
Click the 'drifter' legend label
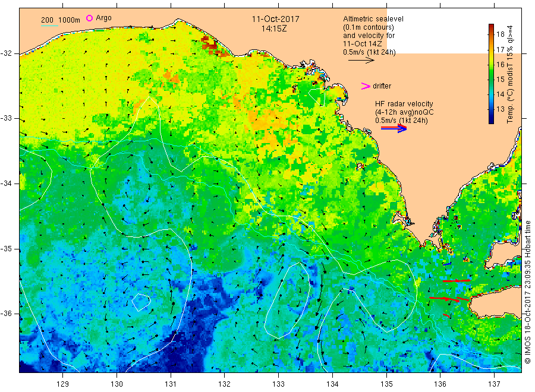pyautogui.click(x=382, y=86)
